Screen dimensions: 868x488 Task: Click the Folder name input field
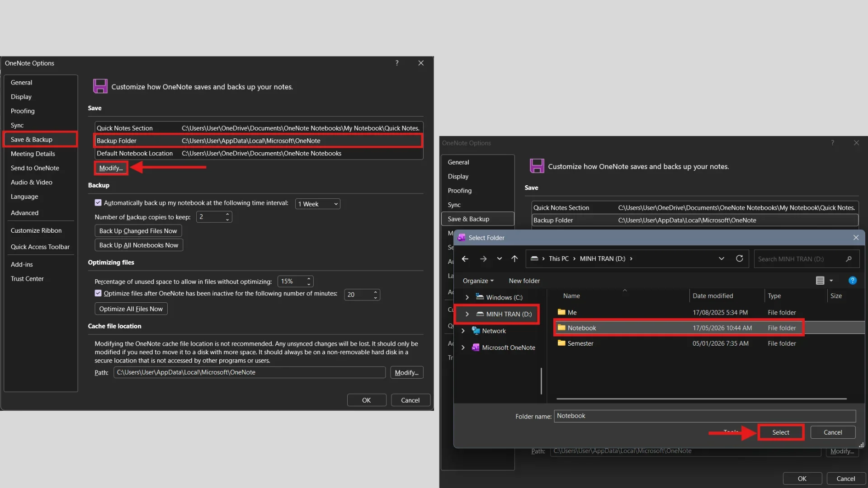tap(705, 416)
